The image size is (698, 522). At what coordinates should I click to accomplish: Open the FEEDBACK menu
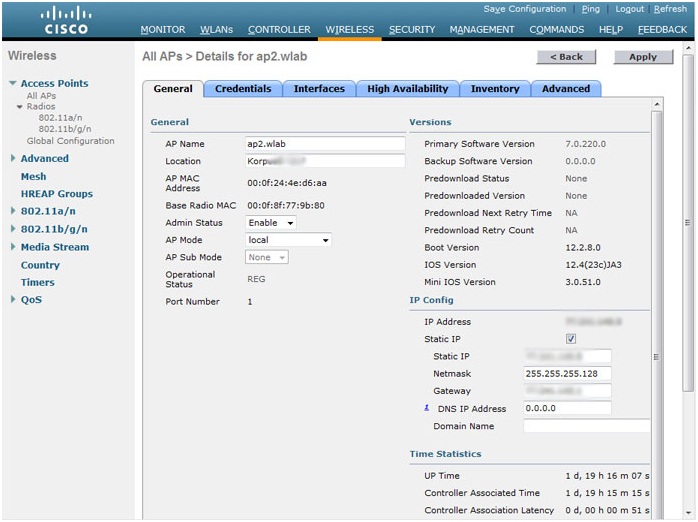[x=662, y=30]
